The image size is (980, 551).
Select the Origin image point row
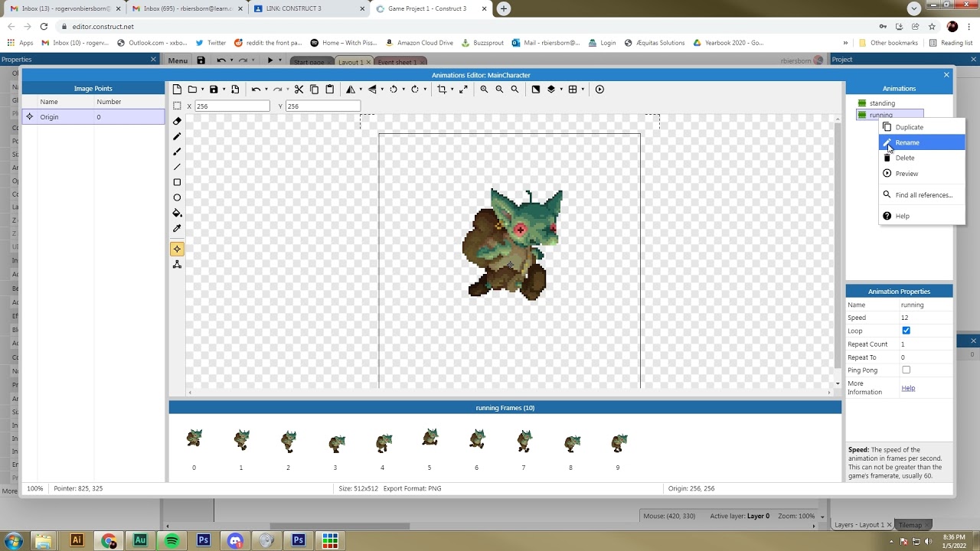[x=93, y=116]
